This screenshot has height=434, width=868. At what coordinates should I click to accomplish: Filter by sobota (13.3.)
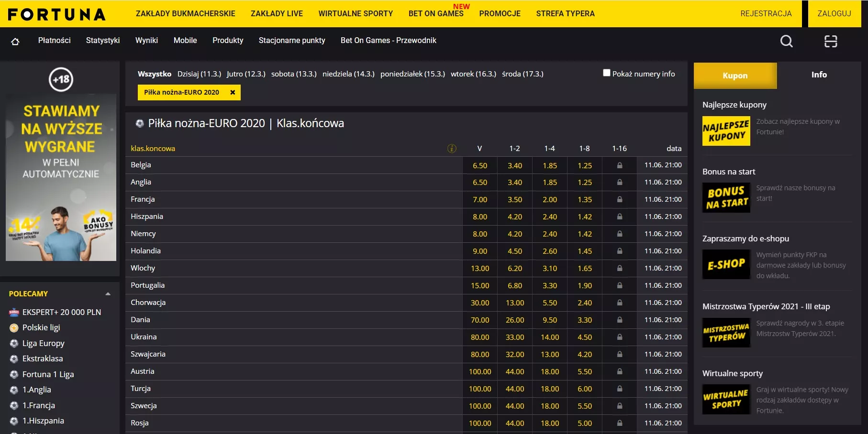294,74
